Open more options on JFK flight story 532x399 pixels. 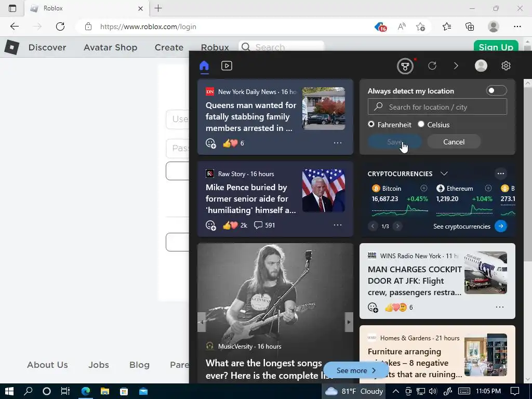pos(500,307)
